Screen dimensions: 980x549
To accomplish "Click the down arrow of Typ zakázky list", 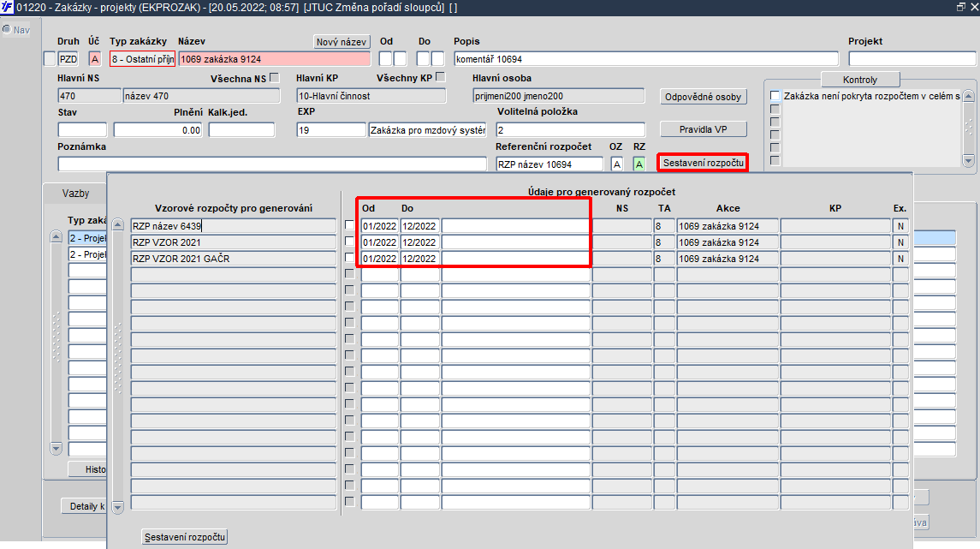I will pos(56,448).
